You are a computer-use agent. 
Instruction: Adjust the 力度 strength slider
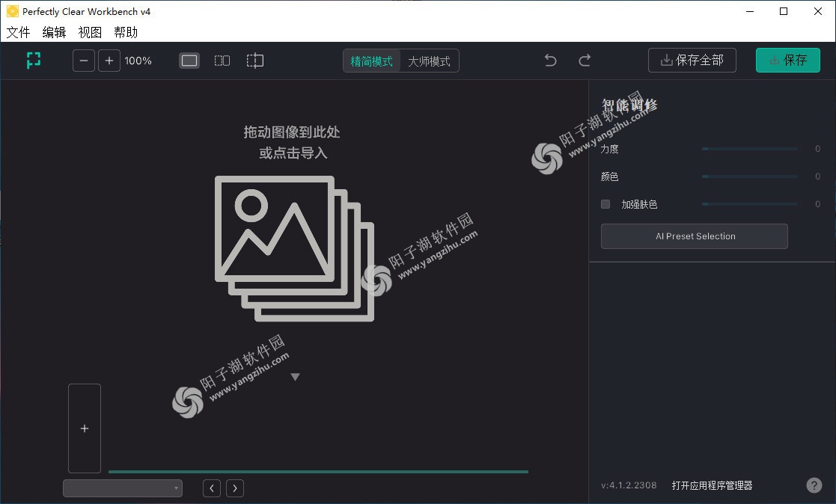[x=749, y=149]
